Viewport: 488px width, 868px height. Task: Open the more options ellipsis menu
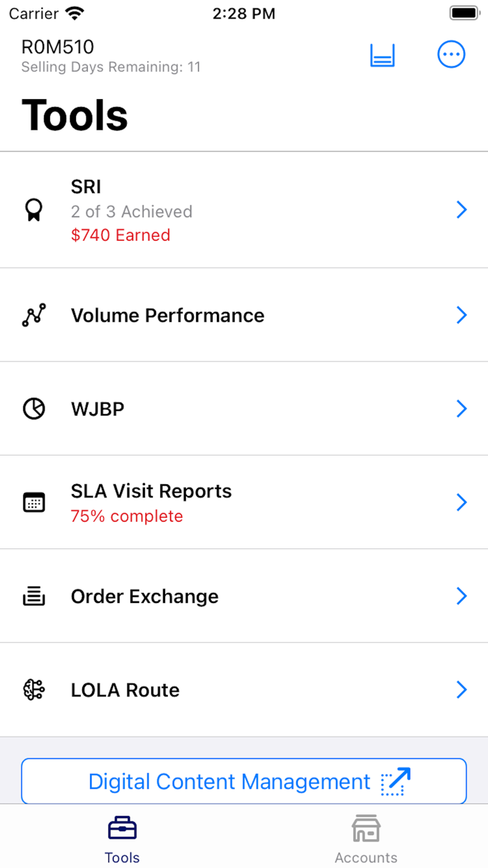[x=451, y=54]
